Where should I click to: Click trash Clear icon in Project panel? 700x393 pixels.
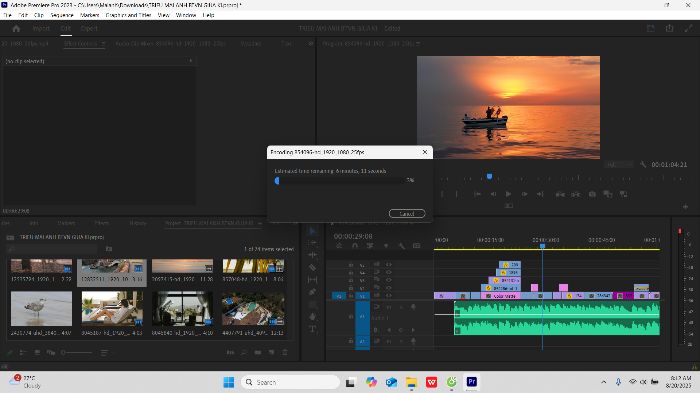tap(285, 352)
